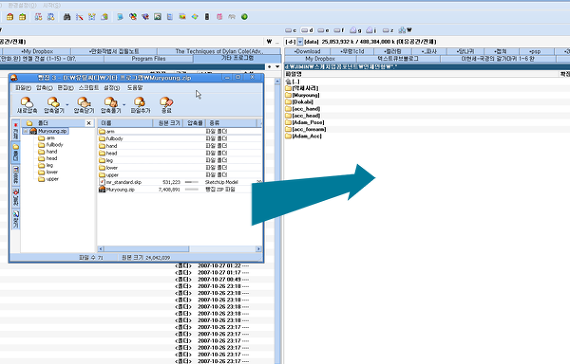Click the 압축풀기 (extract) toolbar icon
570x364 pixels.
(x=111, y=105)
